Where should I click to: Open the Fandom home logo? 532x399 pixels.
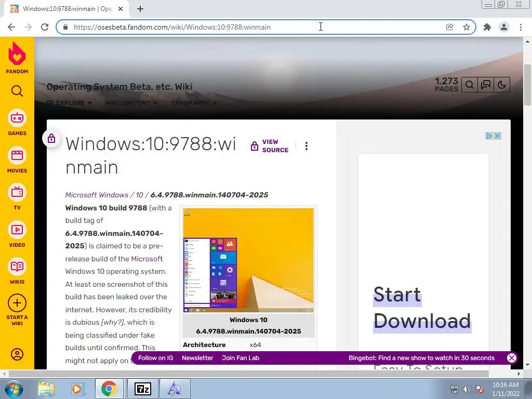pyautogui.click(x=17, y=58)
